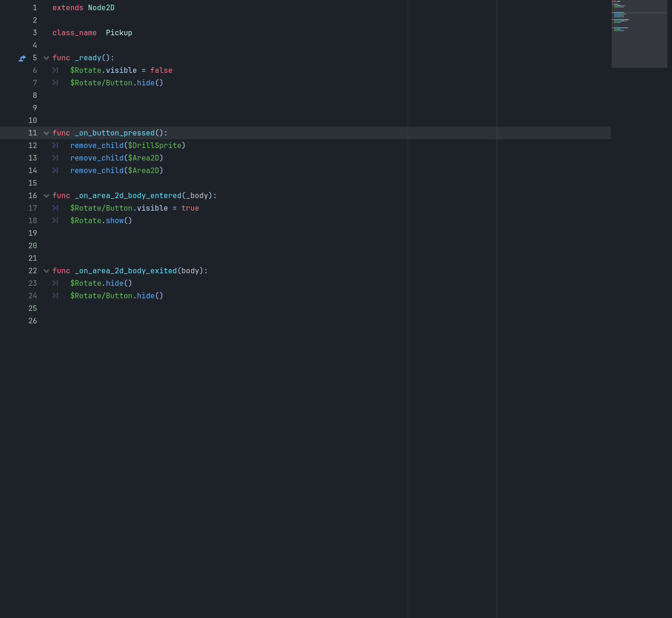Viewport: 672px width, 618px height.
Task: Collapse the _ready function fold arrow
Action: click(x=46, y=58)
